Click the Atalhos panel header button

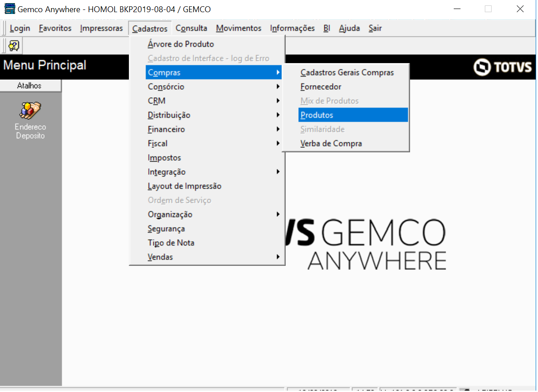pyautogui.click(x=31, y=86)
